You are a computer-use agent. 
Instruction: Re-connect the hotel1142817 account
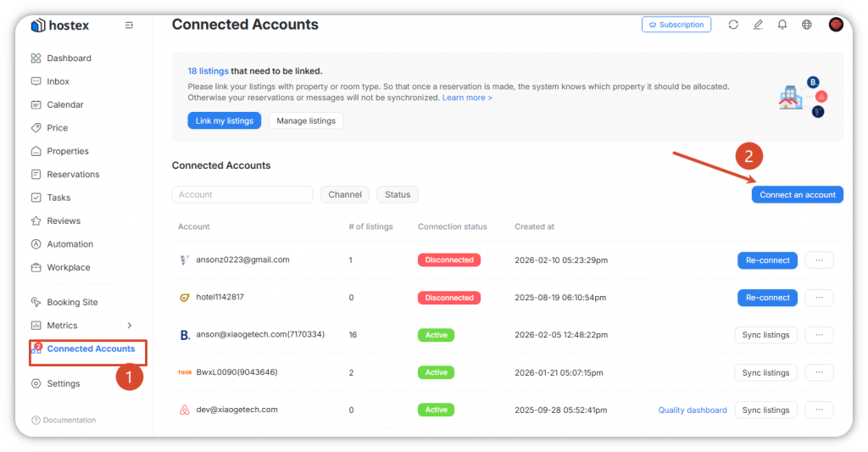pyautogui.click(x=767, y=298)
